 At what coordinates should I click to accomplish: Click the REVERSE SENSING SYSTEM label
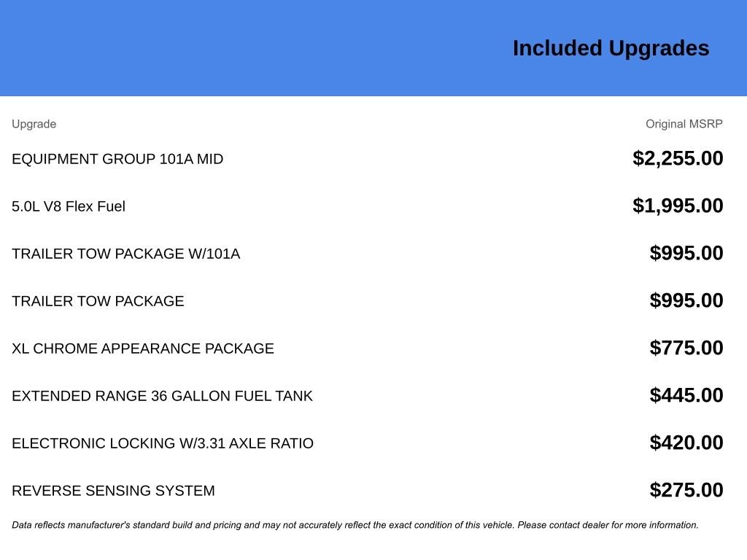pos(113,491)
